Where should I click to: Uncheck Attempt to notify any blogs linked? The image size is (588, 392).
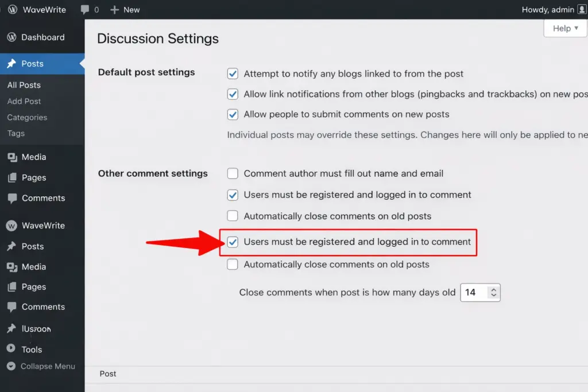click(233, 73)
